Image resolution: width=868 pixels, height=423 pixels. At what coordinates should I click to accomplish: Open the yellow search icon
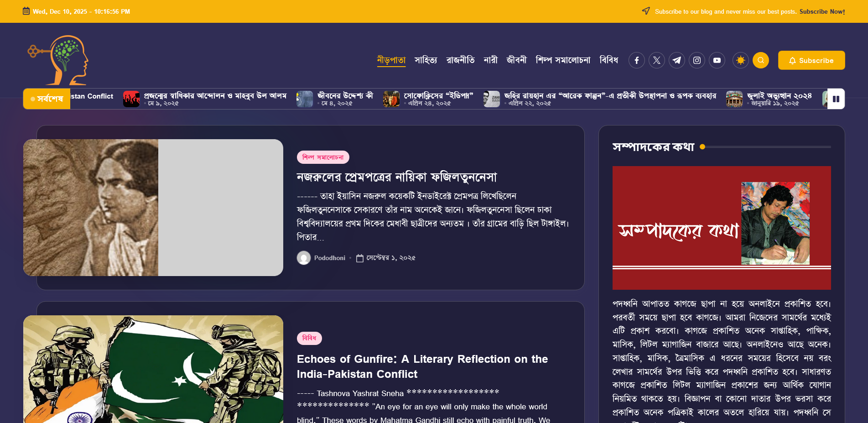pyautogui.click(x=761, y=60)
